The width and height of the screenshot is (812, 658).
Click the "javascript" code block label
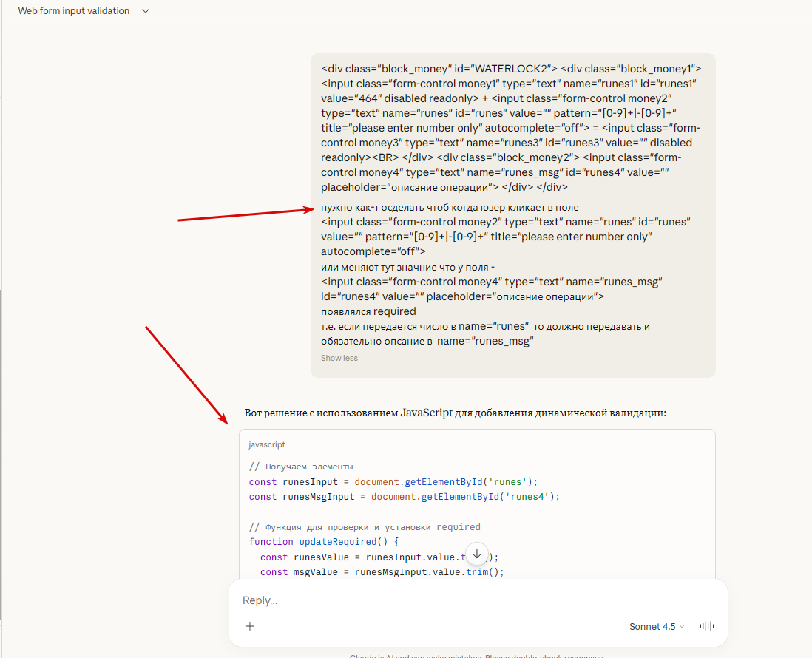pyautogui.click(x=267, y=444)
